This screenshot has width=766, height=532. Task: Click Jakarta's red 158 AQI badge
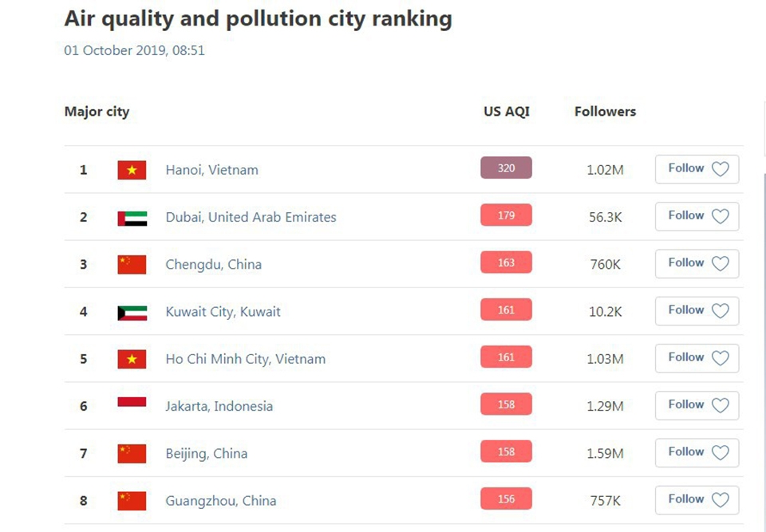tap(506, 404)
